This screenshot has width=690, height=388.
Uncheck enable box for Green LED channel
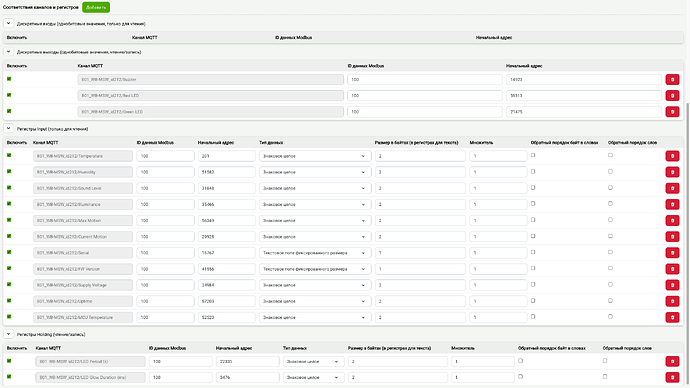pos(9,111)
